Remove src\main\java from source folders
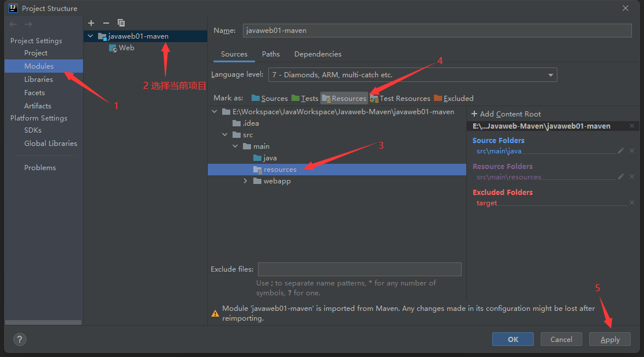Screen dimensions: 644x357 click(632, 151)
